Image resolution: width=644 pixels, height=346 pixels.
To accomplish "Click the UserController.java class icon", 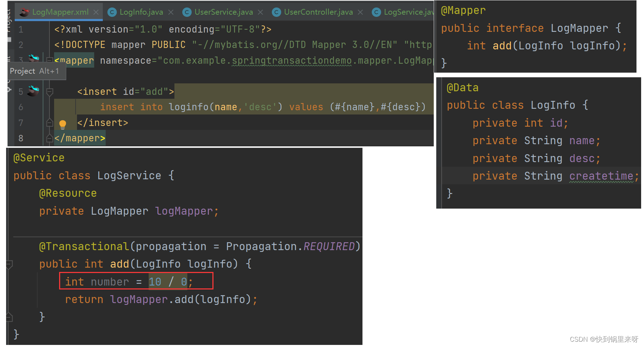I will coord(277,12).
